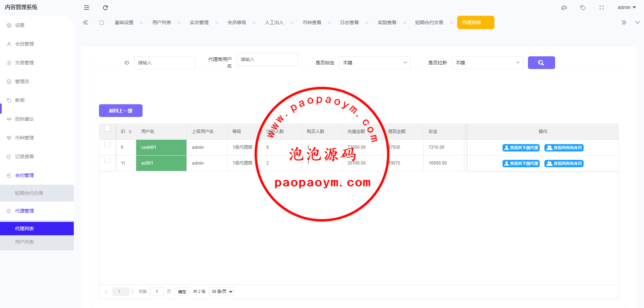Expand 交易管理 sidebar menu
The height and width of the screenshot is (308, 644).
(37, 63)
